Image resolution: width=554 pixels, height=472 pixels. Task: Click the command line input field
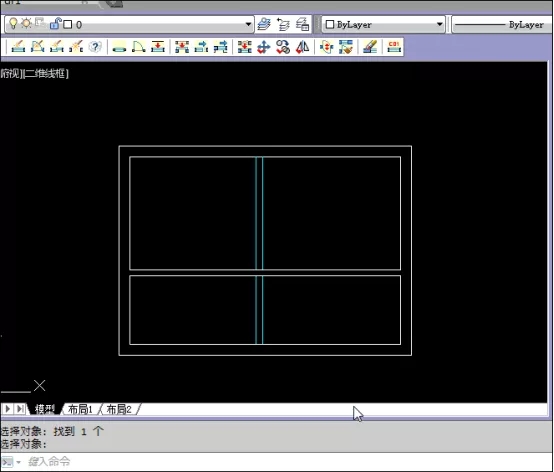point(276,461)
